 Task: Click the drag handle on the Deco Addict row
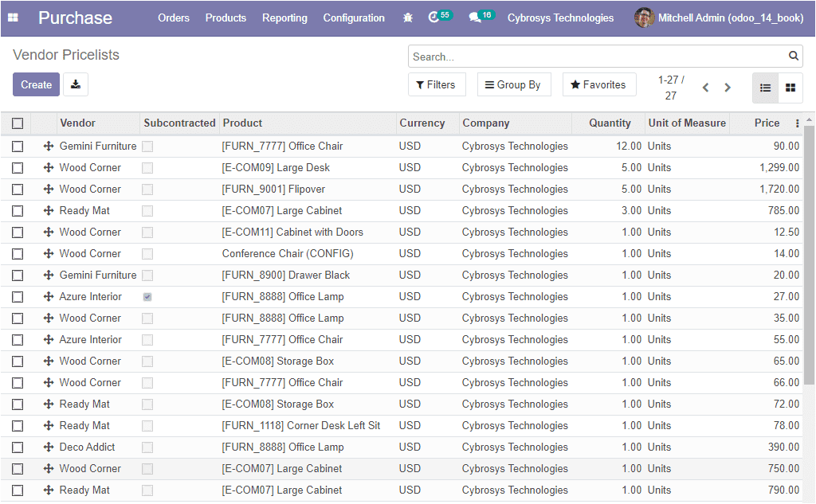pos(49,447)
